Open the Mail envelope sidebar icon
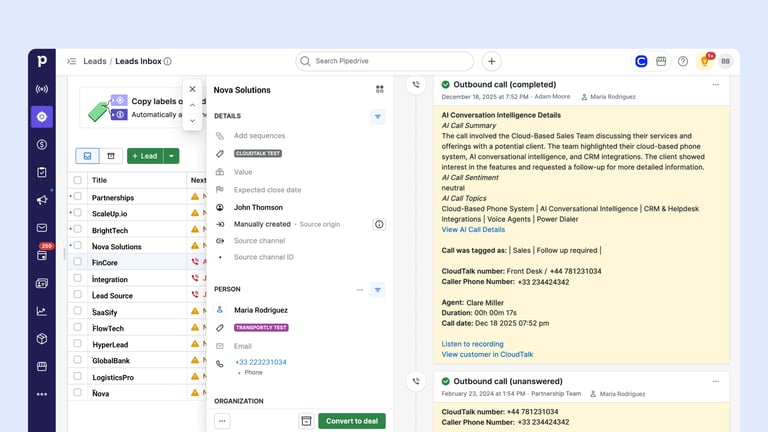Screen dimensions: 768x432 (42, 228)
